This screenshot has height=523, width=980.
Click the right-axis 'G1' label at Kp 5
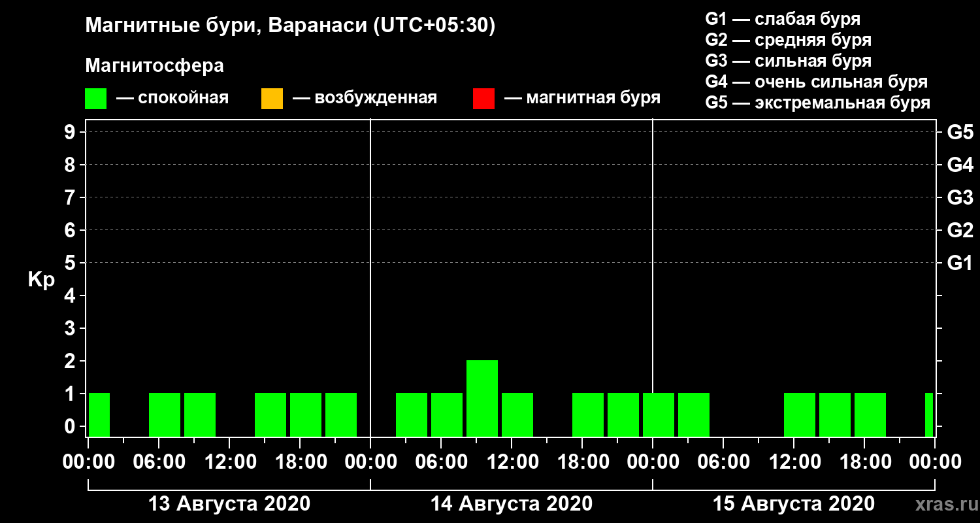[960, 263]
